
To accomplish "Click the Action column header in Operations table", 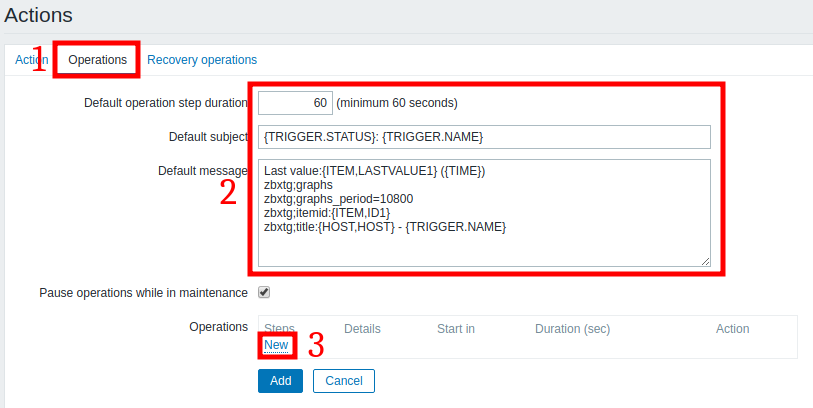I will [732, 328].
